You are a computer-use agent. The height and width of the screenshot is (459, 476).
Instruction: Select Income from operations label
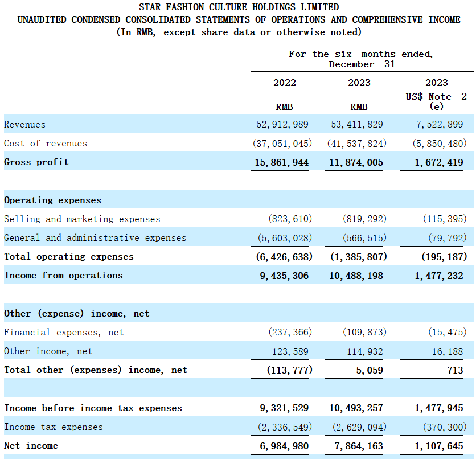coord(63,275)
